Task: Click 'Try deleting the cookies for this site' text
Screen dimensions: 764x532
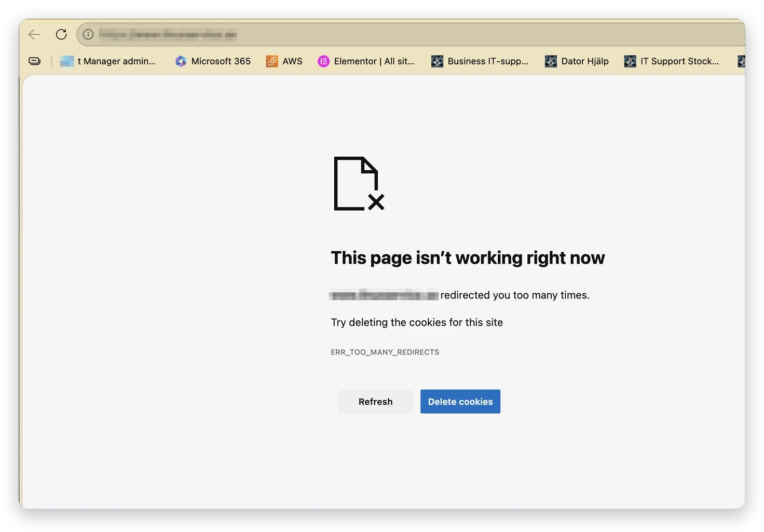Action: 417,322
